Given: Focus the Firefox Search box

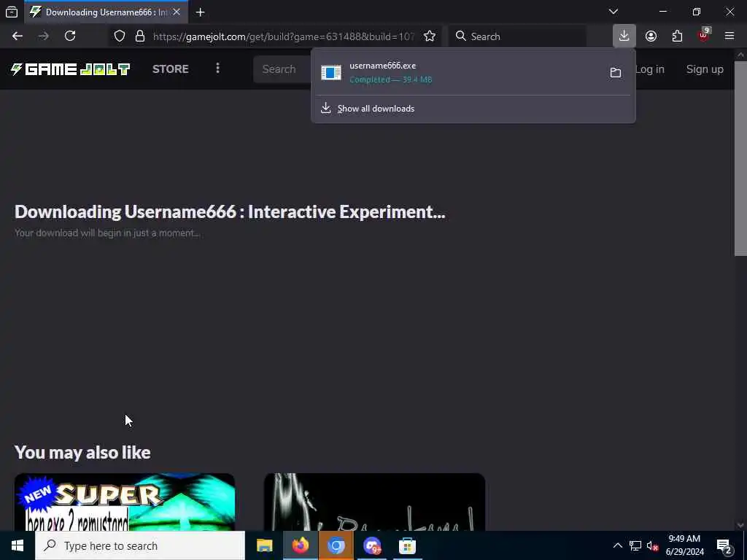Looking at the screenshot, I should tap(517, 36).
